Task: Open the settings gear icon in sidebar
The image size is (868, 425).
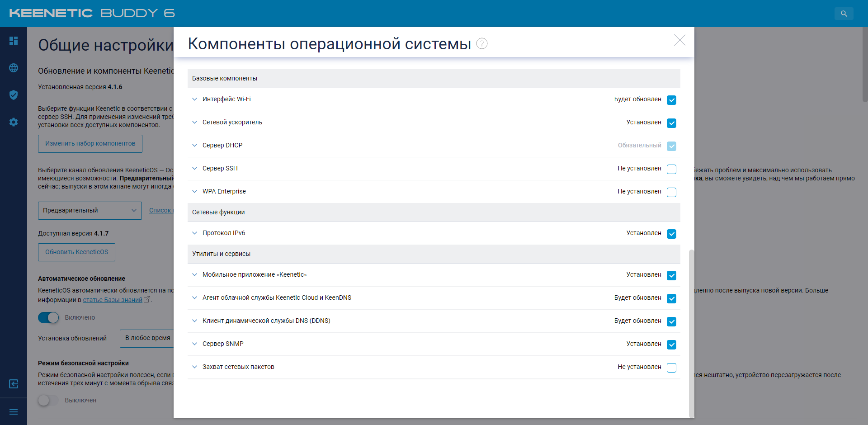Action: [14, 122]
